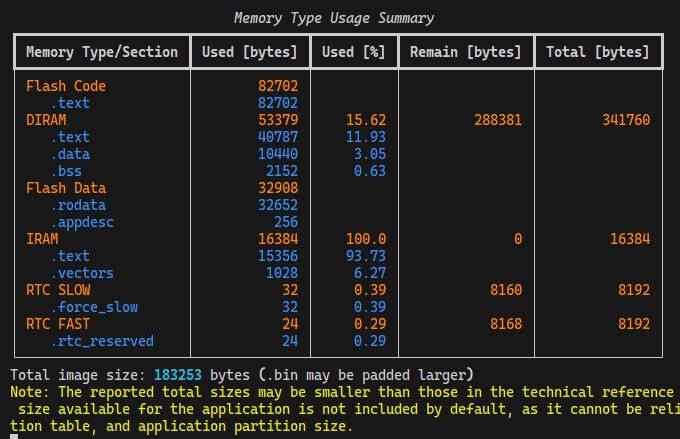Click DIRAM remaining bytes 288381
Screen dimensions: 680x439
point(498,120)
